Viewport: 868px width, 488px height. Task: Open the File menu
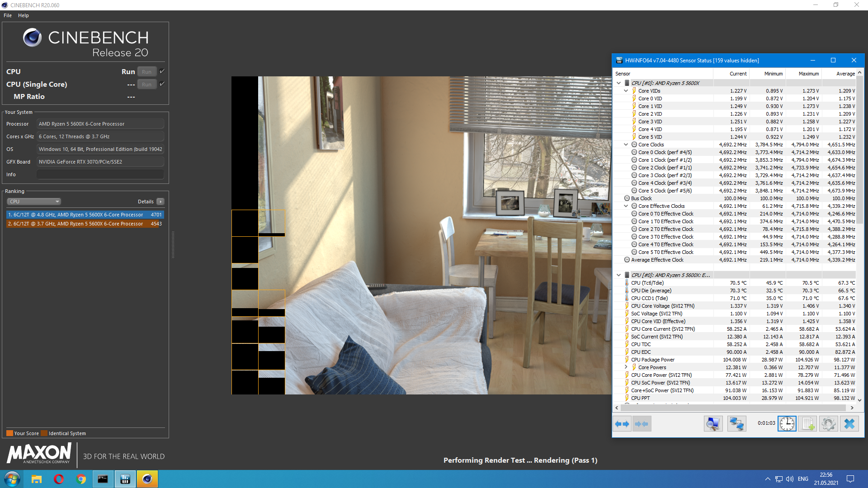pyautogui.click(x=8, y=15)
